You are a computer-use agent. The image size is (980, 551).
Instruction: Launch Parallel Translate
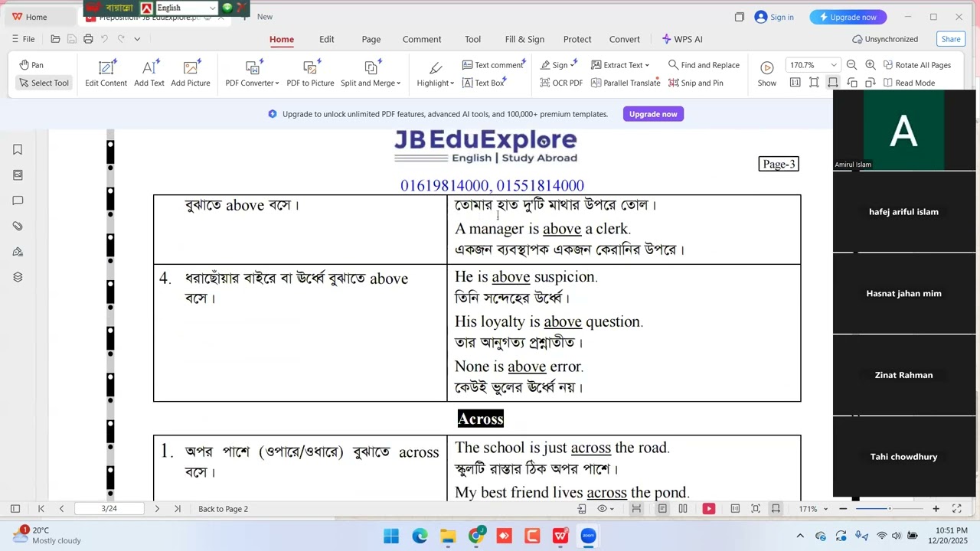[625, 83]
